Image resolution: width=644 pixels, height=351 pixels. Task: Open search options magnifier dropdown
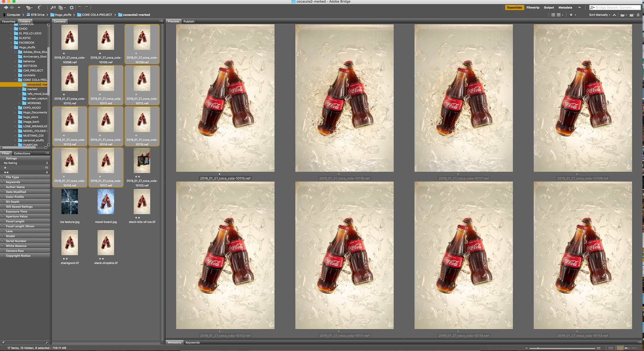(592, 7)
